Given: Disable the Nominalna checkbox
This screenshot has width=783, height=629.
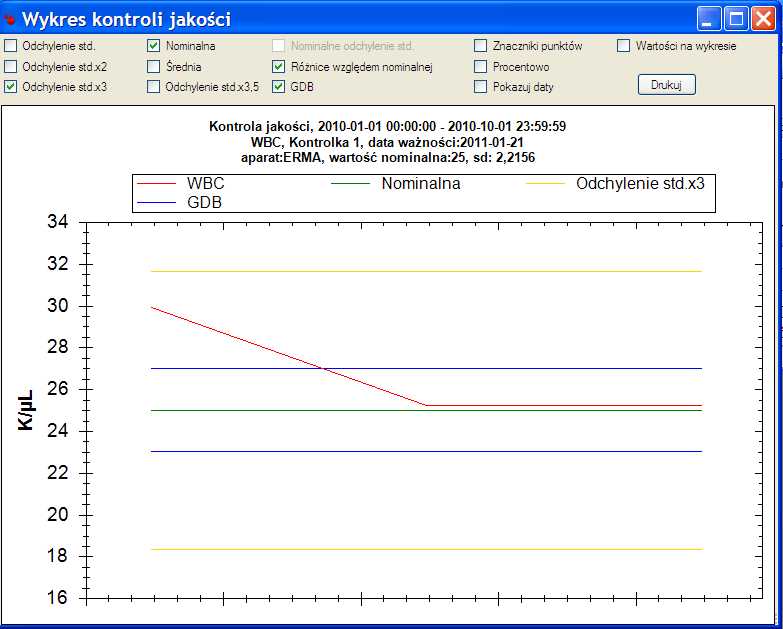Looking at the screenshot, I should (x=154, y=46).
